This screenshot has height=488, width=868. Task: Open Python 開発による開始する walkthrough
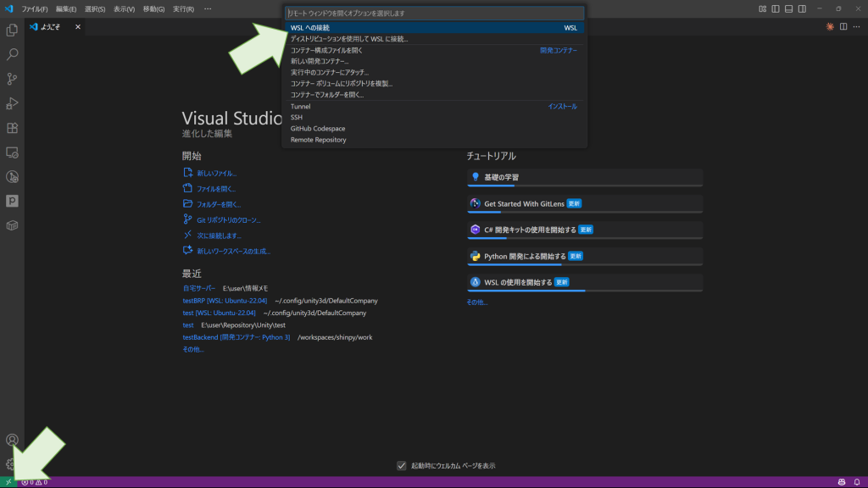click(x=585, y=256)
